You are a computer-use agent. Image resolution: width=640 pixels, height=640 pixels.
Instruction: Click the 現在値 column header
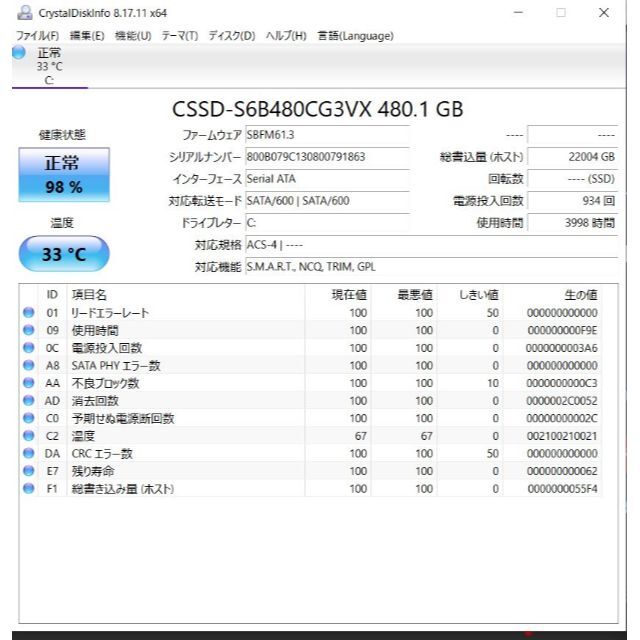click(x=338, y=295)
